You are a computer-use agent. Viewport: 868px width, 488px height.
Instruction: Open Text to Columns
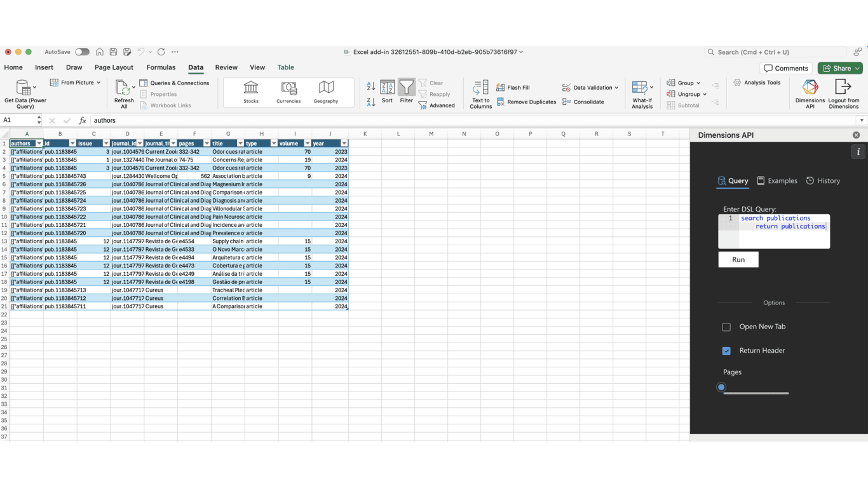[x=480, y=94]
